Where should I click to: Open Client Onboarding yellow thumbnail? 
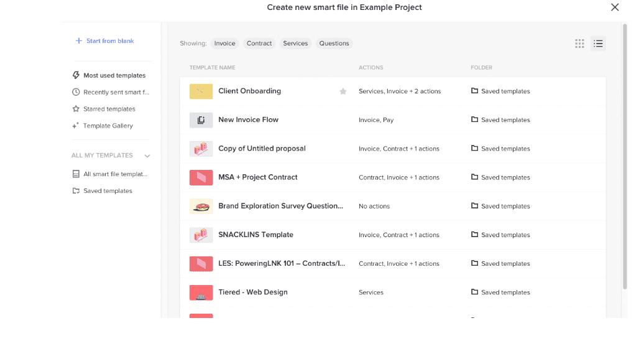201,91
